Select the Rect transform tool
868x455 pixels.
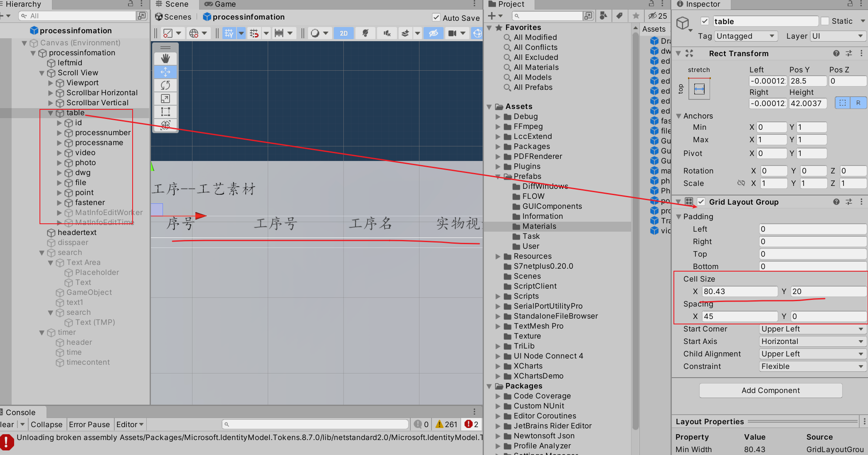click(165, 112)
